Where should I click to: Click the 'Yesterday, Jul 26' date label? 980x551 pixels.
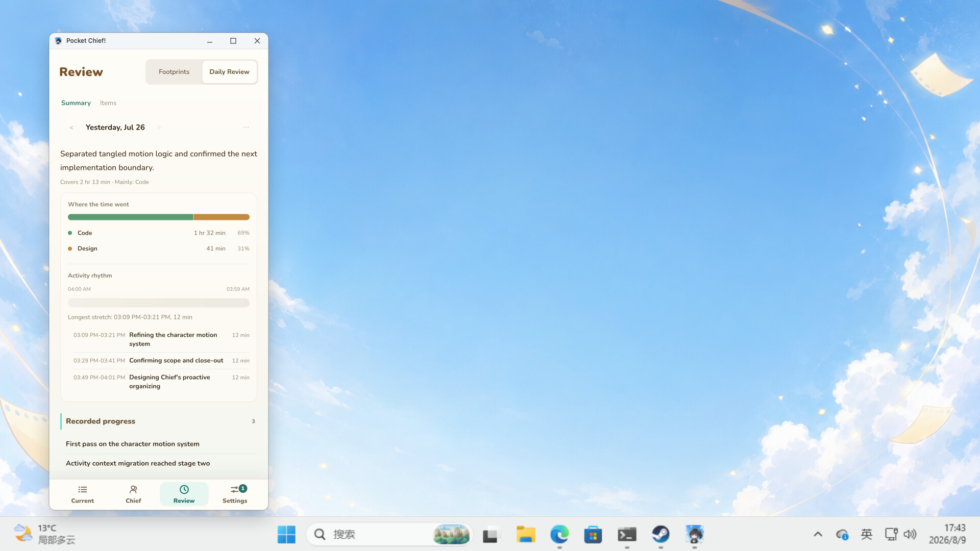115,128
